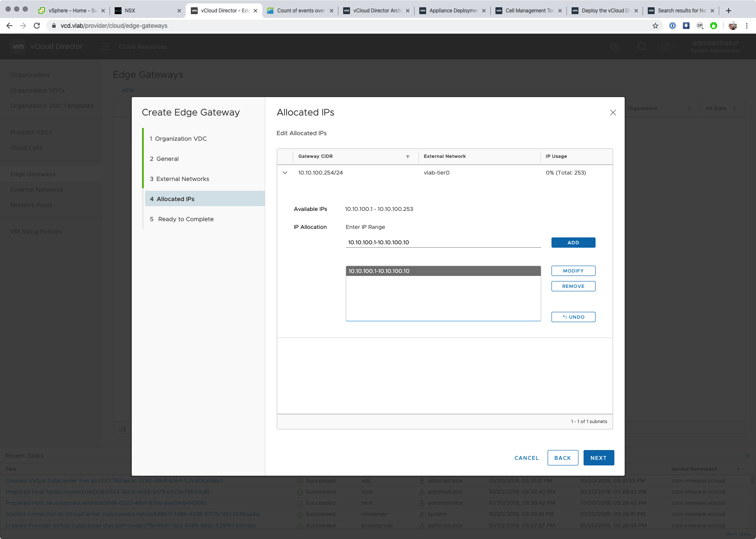The width and height of the screenshot is (756, 539).
Task: Click the UNDO button
Action: [x=573, y=317]
